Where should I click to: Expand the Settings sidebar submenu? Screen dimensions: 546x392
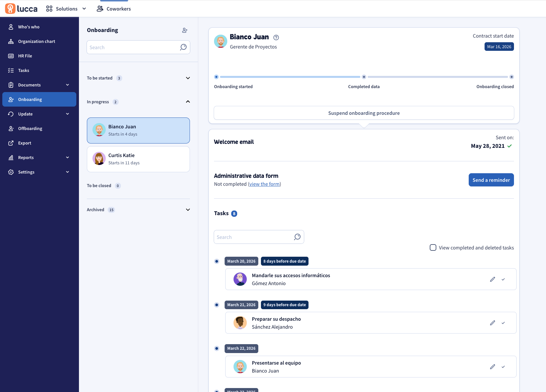point(68,172)
